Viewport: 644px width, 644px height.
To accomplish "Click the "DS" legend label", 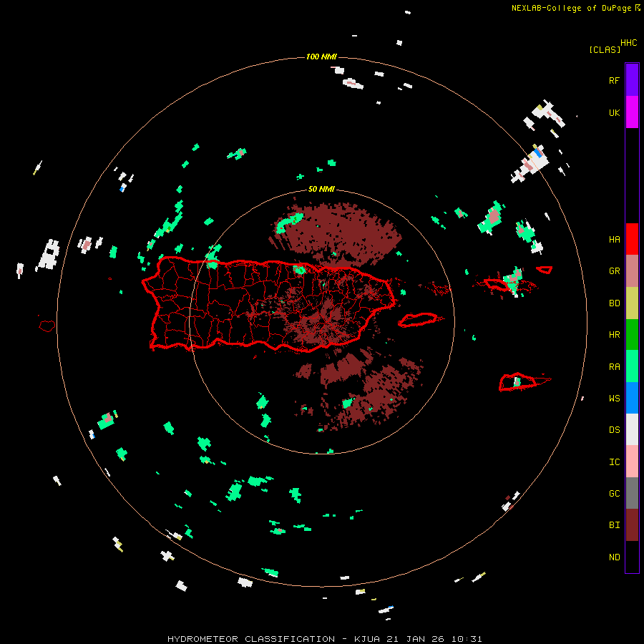I will pos(614,430).
